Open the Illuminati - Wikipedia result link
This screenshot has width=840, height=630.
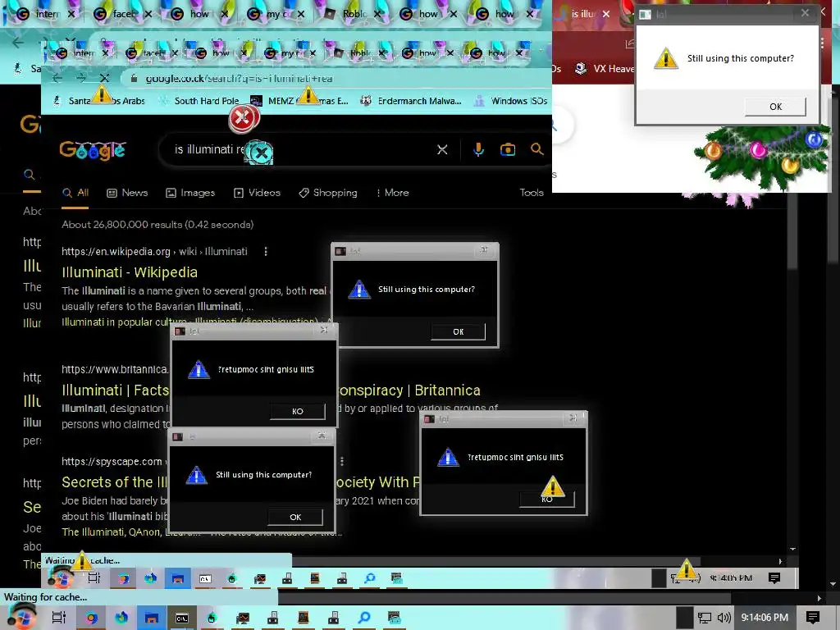pyautogui.click(x=130, y=272)
